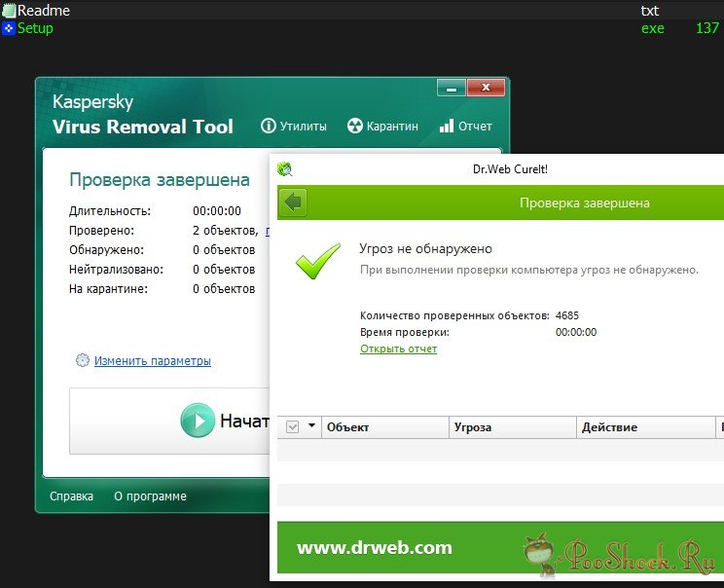The width and height of the screenshot is (724, 588).
Task: Select the Setup exe file row
Action: tap(362, 28)
